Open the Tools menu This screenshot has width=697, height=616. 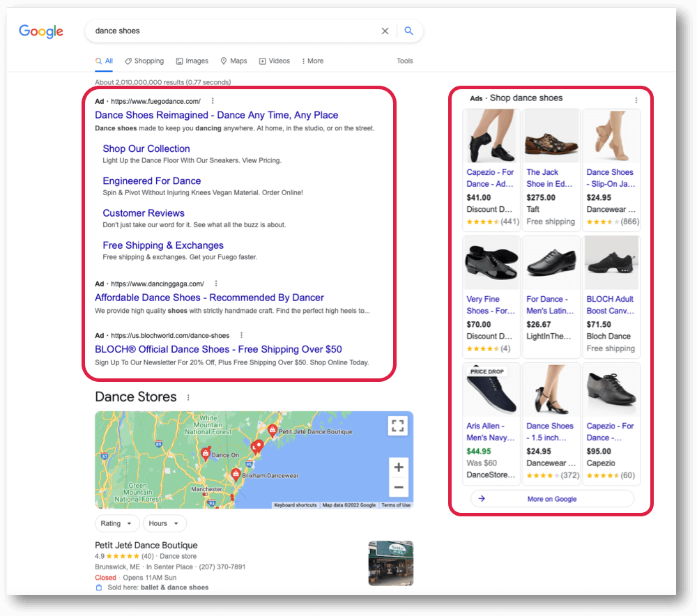[x=404, y=61]
